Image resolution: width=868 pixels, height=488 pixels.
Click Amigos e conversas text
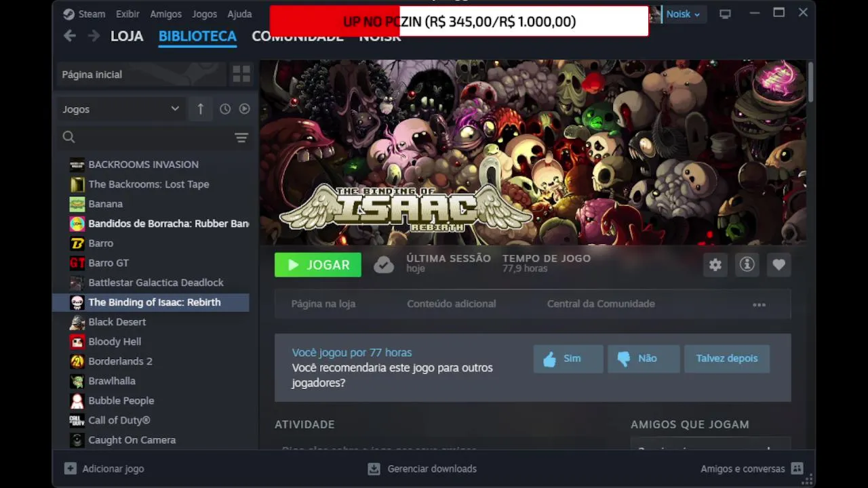pos(743,468)
